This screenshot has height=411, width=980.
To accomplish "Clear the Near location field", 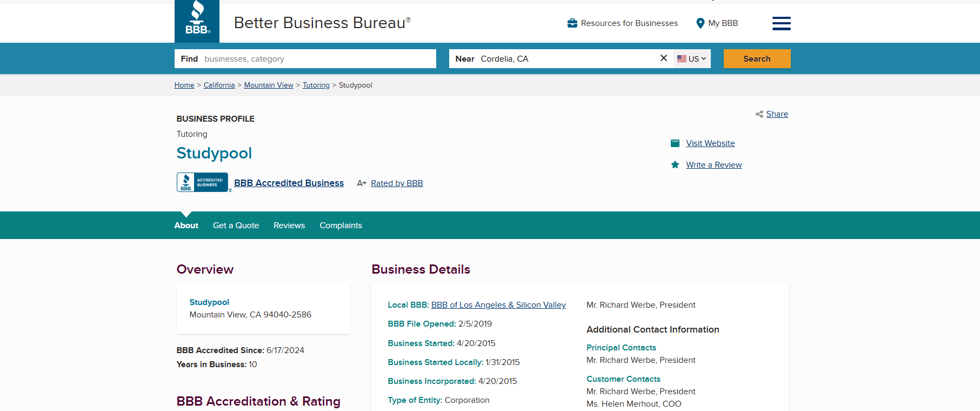I will click(663, 58).
